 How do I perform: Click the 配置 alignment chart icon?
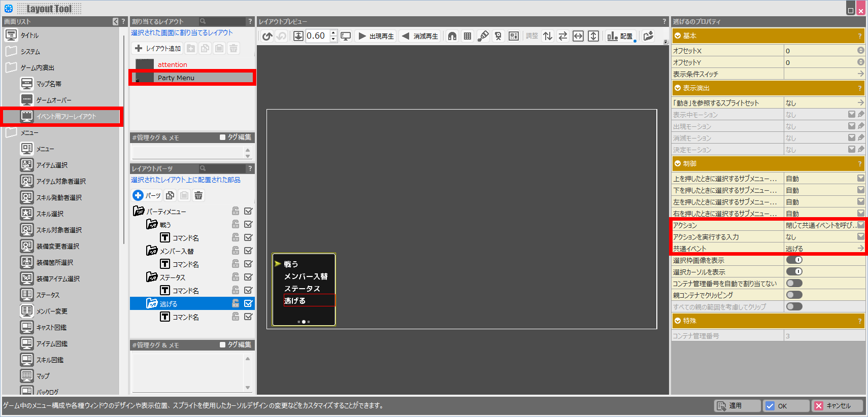[x=620, y=36]
